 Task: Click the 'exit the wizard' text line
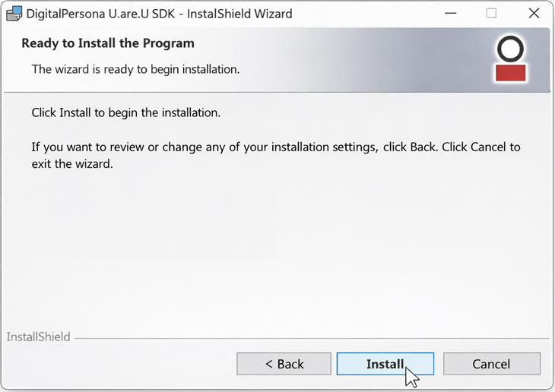[72, 163]
